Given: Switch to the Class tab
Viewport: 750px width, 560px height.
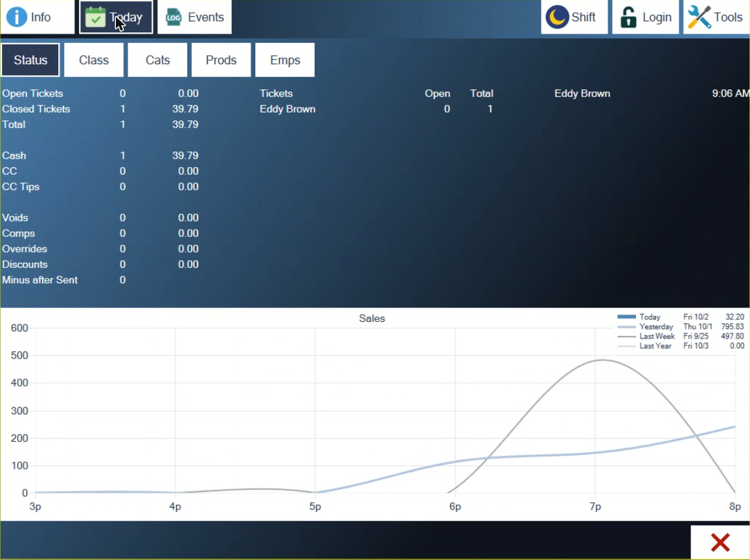Looking at the screenshot, I should 94,60.
